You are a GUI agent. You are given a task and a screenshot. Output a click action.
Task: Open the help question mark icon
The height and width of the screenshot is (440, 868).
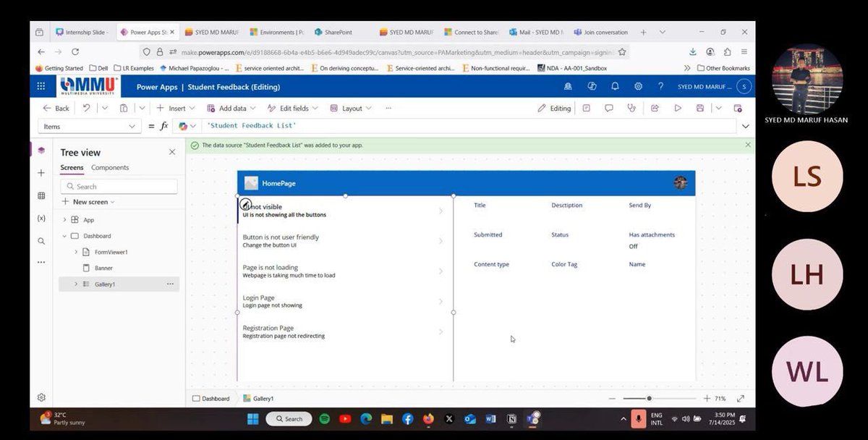pyautogui.click(x=660, y=86)
